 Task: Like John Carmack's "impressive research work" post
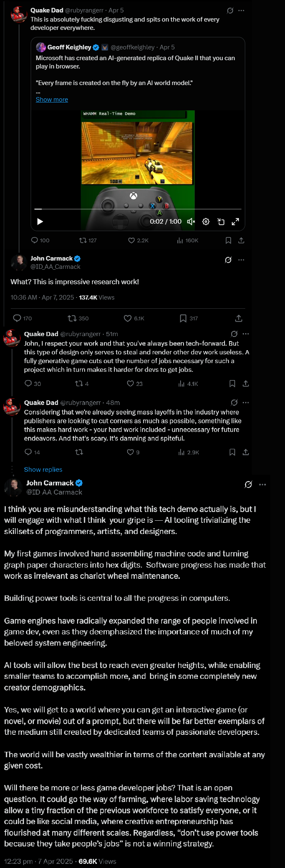point(128,318)
